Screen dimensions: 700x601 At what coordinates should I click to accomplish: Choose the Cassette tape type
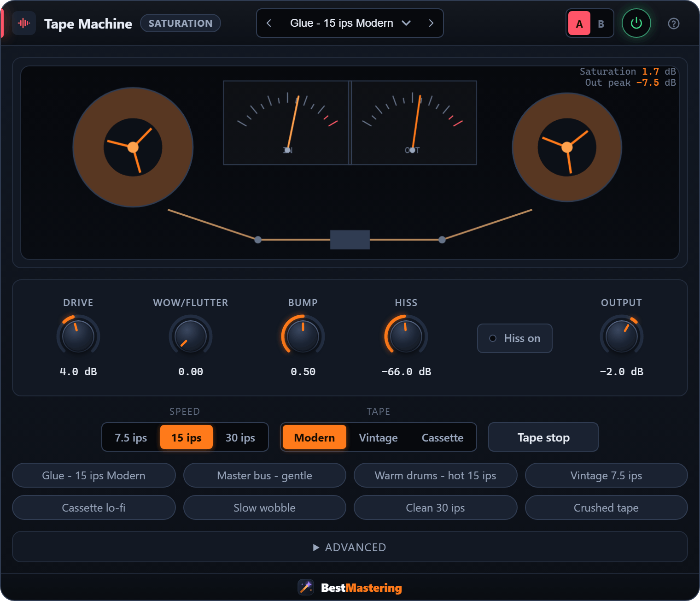coord(443,437)
